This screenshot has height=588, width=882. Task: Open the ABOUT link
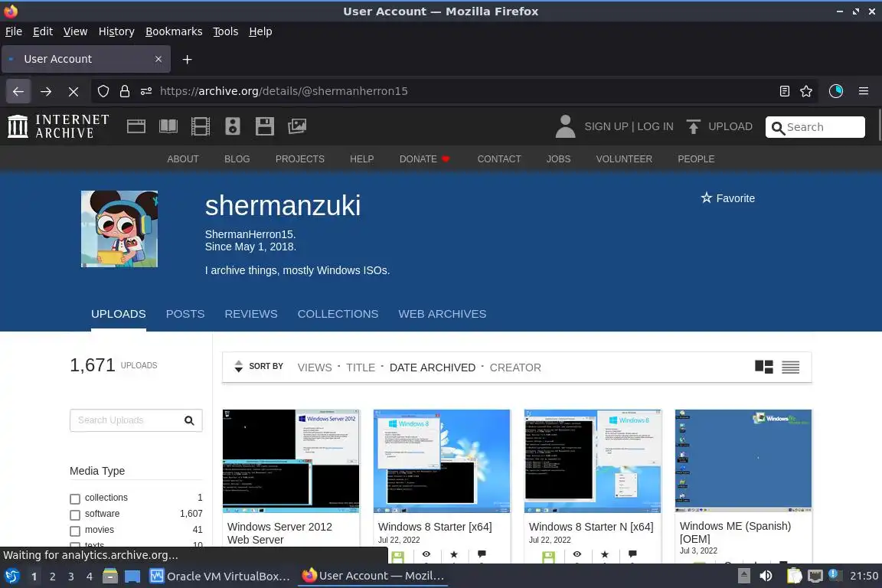click(x=183, y=159)
